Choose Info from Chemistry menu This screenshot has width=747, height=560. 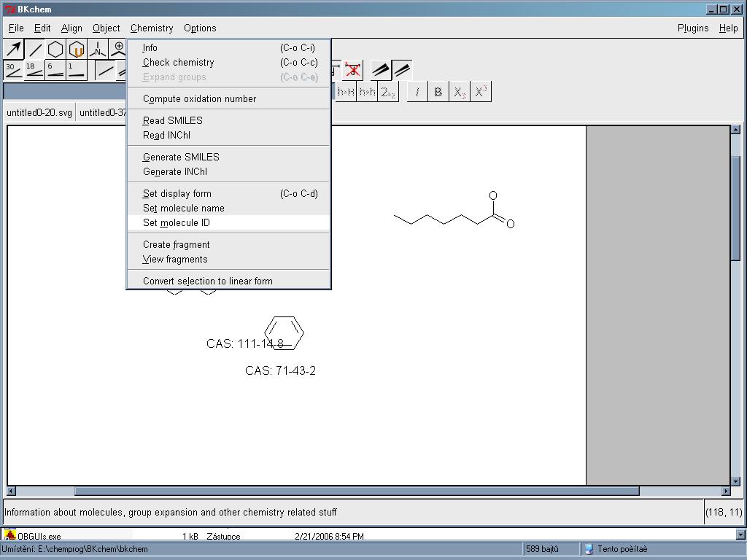[x=228, y=47]
